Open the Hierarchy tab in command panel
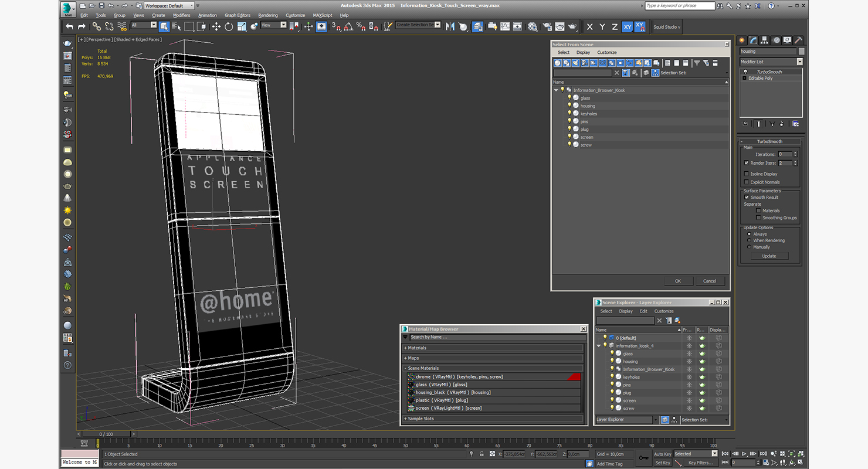Image resolution: width=868 pixels, height=469 pixels. (x=765, y=40)
